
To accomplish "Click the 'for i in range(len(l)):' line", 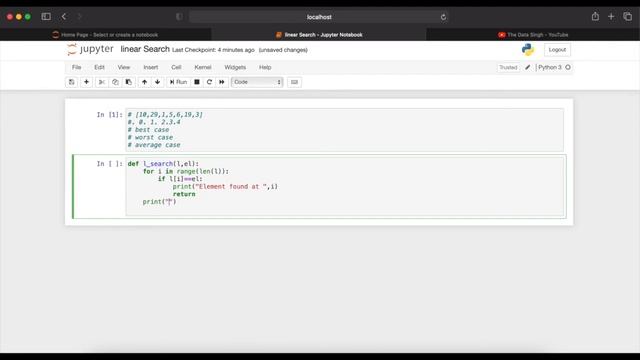I will 186,171.
